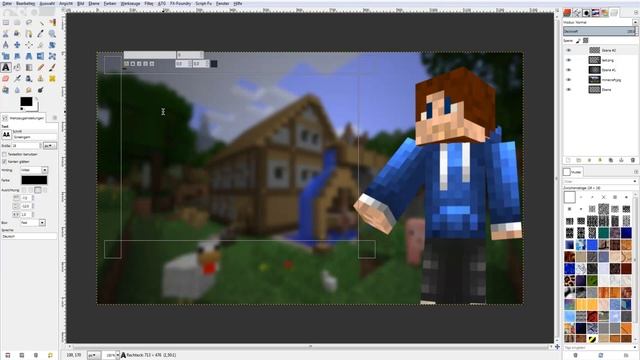Image resolution: width=640 pixels, height=360 pixels.
Task: Select the Move tool
Action: coord(17,45)
